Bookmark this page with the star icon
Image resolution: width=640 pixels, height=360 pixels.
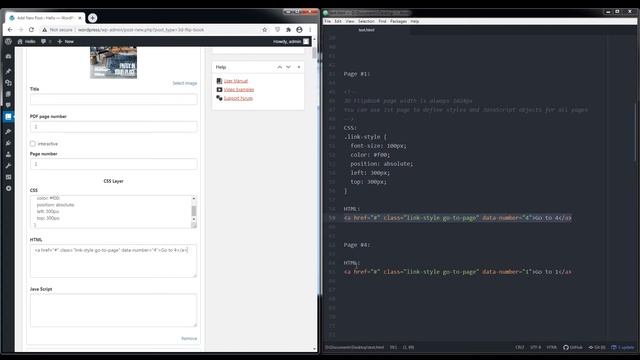(x=264, y=30)
